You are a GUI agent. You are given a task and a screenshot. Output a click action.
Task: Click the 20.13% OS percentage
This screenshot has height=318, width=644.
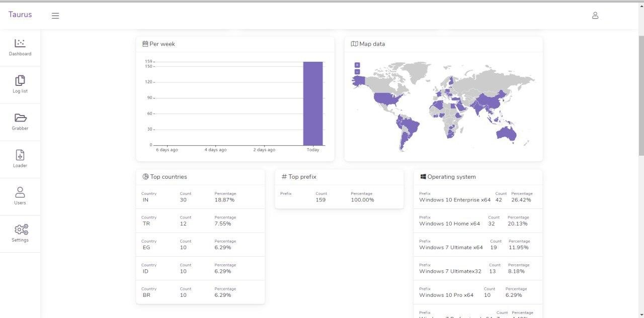click(518, 224)
